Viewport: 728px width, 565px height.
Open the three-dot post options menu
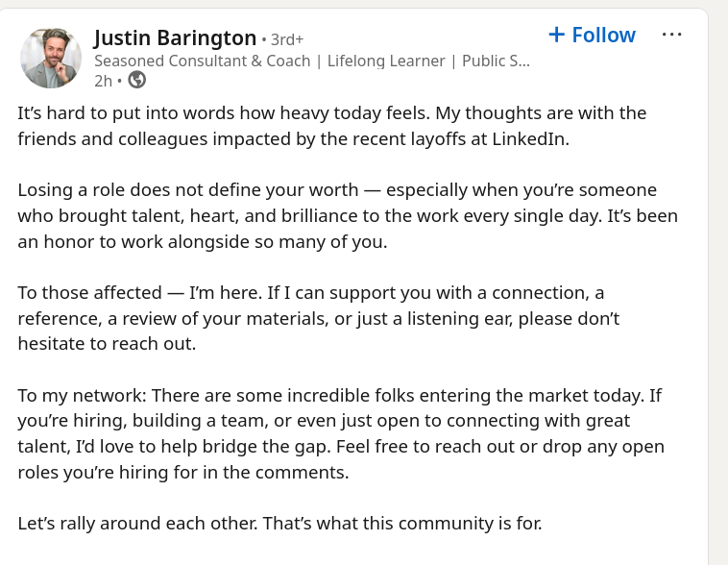click(671, 35)
